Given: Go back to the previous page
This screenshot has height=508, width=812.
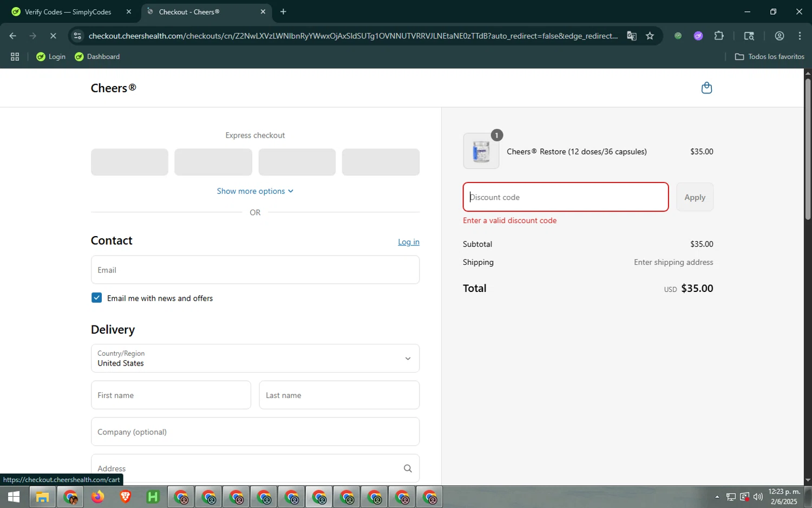Looking at the screenshot, I should [13, 36].
